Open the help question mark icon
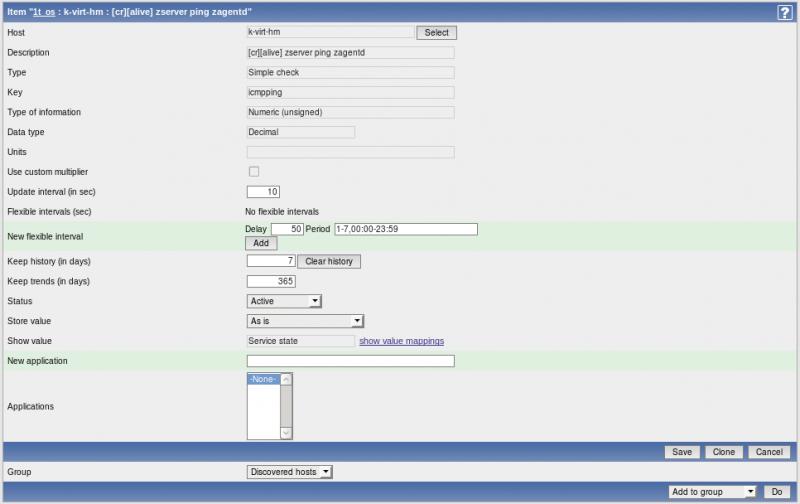This screenshot has width=800, height=504. click(785, 12)
